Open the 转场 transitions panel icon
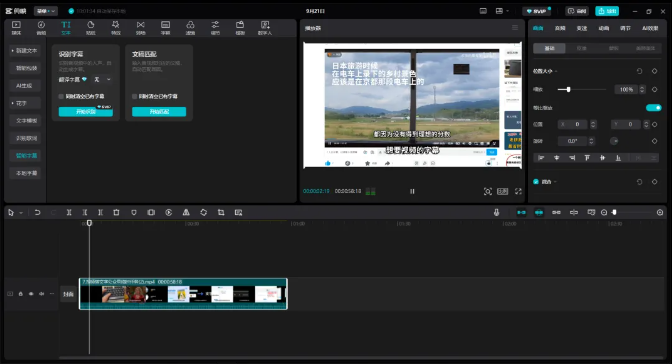The width and height of the screenshot is (672, 364). pyautogui.click(x=141, y=28)
